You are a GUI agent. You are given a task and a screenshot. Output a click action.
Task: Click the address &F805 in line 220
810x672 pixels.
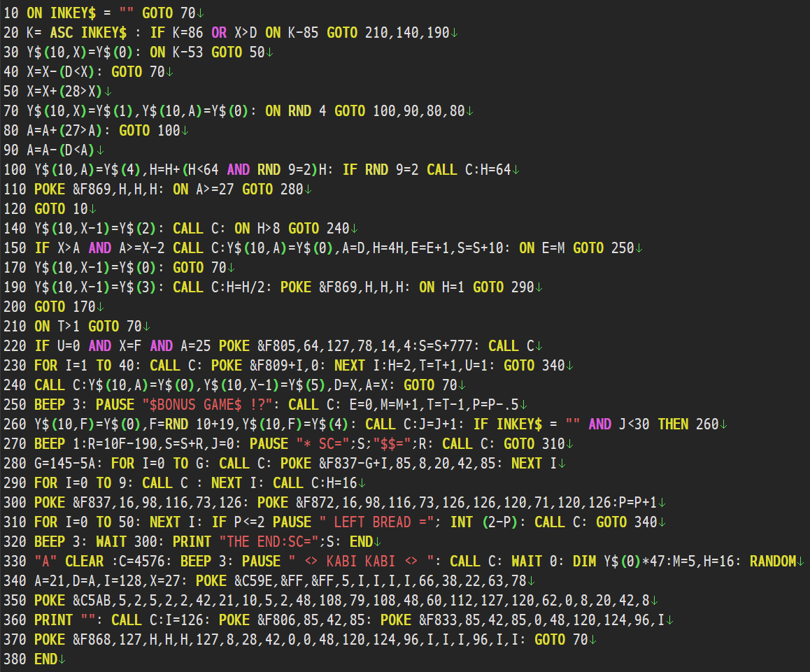[277, 345]
